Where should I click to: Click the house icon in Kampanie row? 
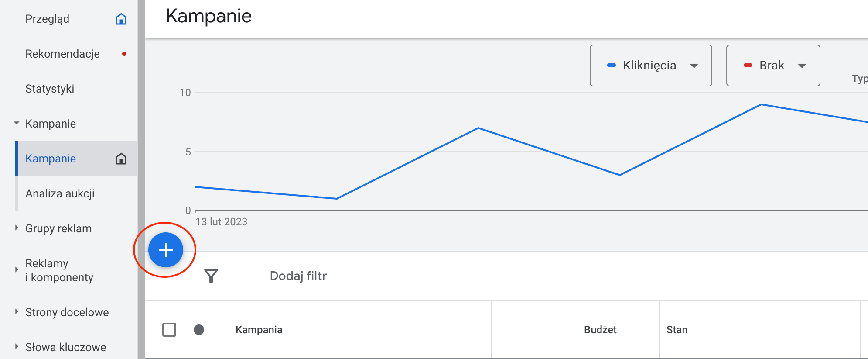tap(121, 159)
